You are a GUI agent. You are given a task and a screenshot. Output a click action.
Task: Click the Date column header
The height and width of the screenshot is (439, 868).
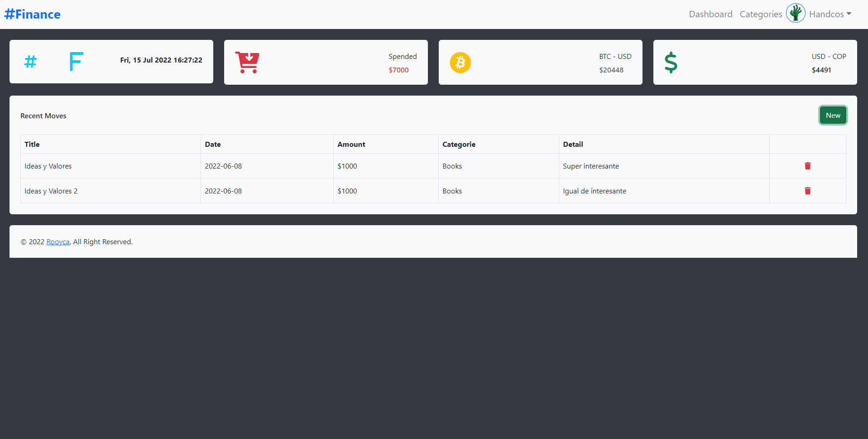point(213,144)
